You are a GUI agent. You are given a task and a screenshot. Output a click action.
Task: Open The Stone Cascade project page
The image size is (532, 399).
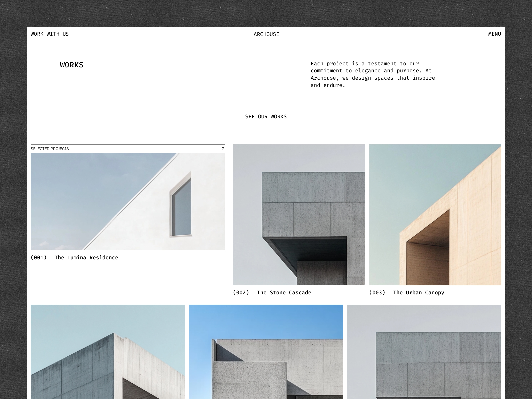(284, 292)
